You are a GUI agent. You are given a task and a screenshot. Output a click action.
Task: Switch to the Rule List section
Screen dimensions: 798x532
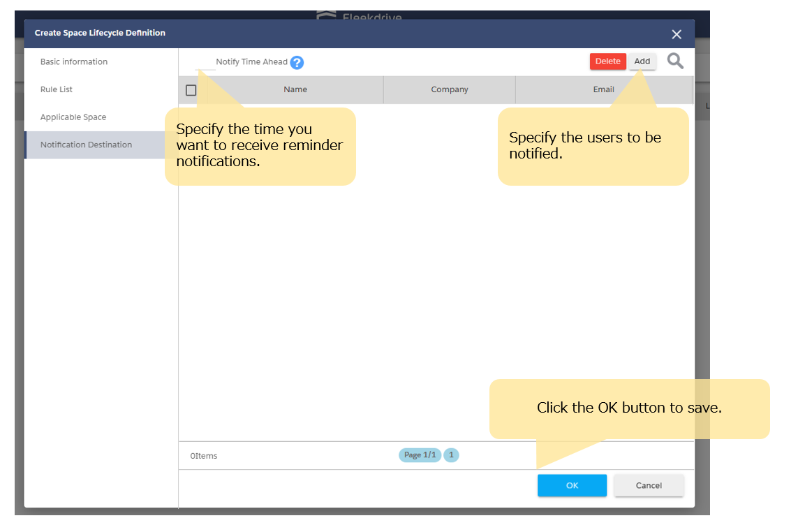coord(57,89)
